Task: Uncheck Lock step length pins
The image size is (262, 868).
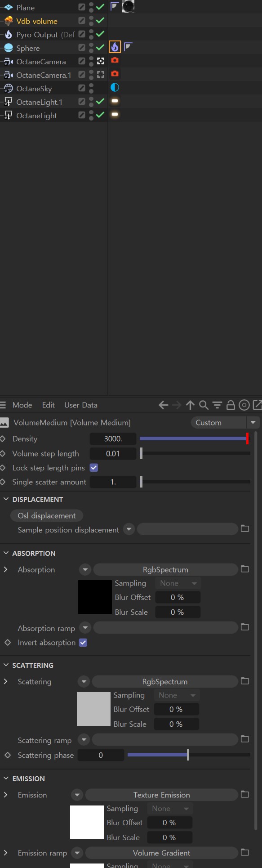Action: [x=94, y=468]
